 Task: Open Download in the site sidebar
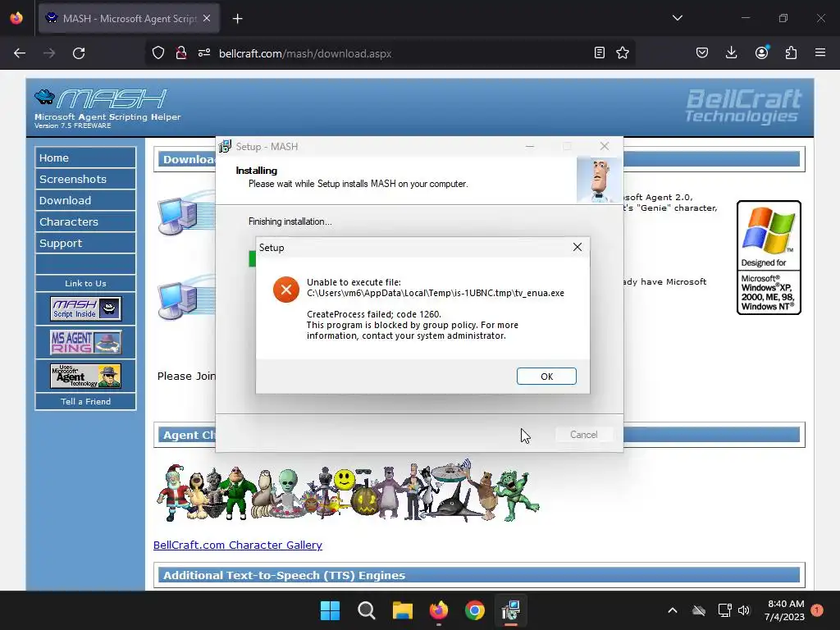click(85, 200)
